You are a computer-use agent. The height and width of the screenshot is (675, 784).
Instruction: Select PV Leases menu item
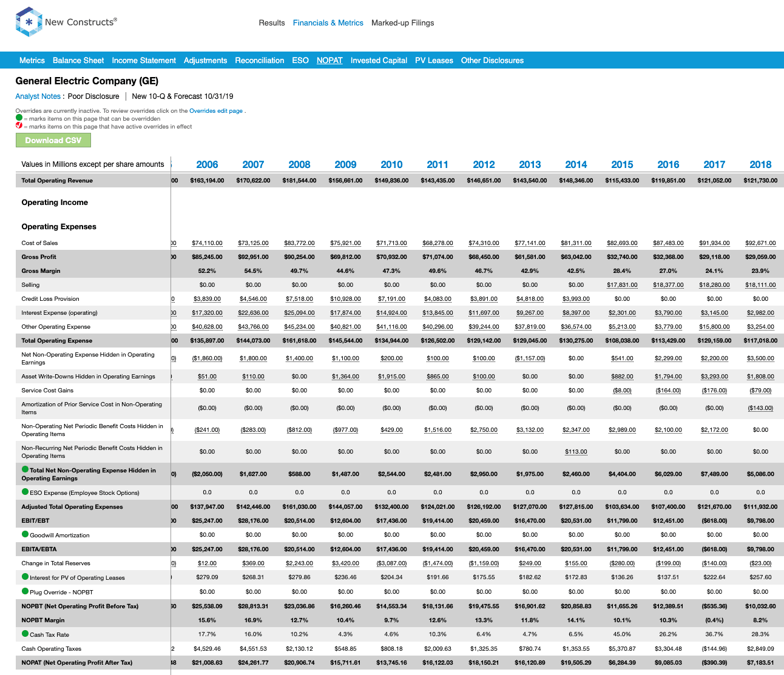point(434,61)
